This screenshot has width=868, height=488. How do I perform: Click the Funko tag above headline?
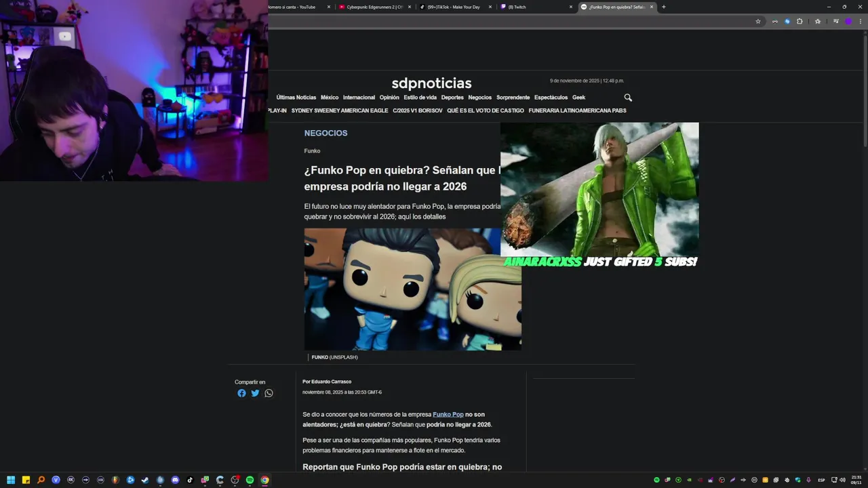tap(312, 151)
